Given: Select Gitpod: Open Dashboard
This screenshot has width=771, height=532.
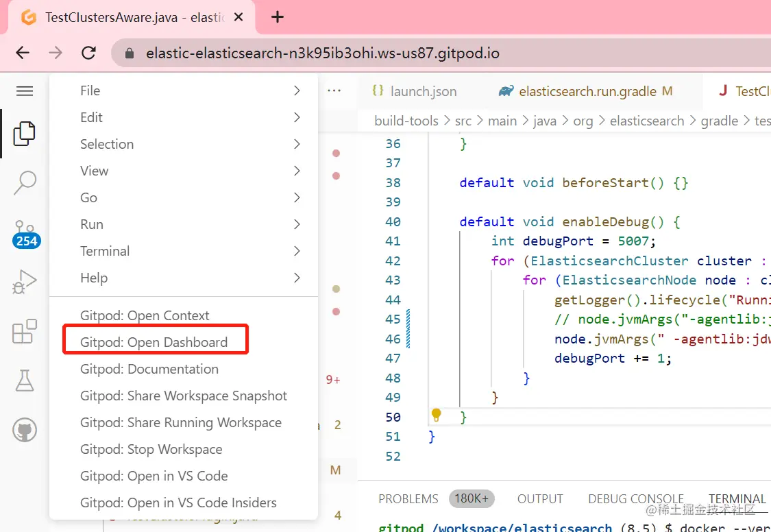Looking at the screenshot, I should (184, 342).
